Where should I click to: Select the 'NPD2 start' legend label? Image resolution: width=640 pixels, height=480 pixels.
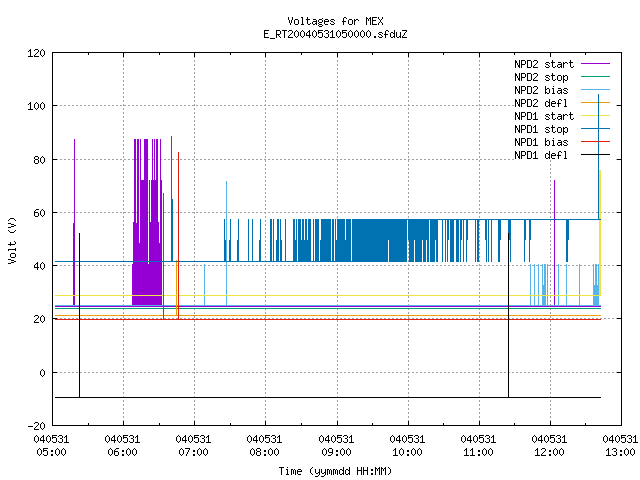544,64
